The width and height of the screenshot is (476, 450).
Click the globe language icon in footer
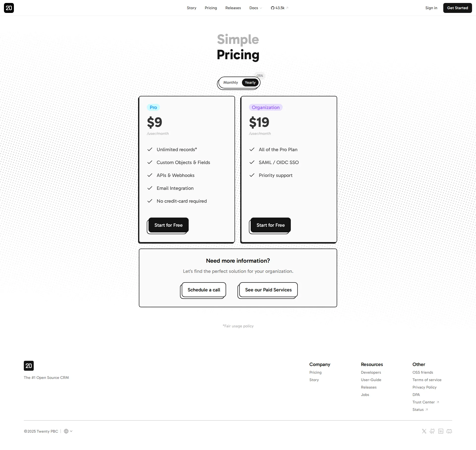pos(66,431)
